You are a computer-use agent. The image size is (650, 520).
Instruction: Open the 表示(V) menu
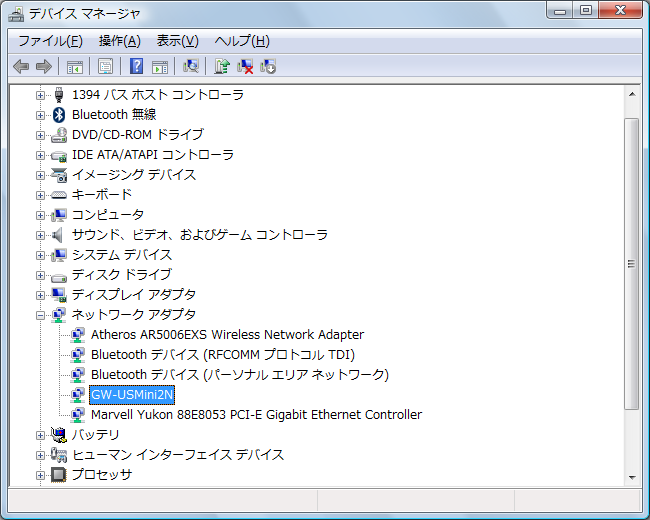[x=177, y=41]
